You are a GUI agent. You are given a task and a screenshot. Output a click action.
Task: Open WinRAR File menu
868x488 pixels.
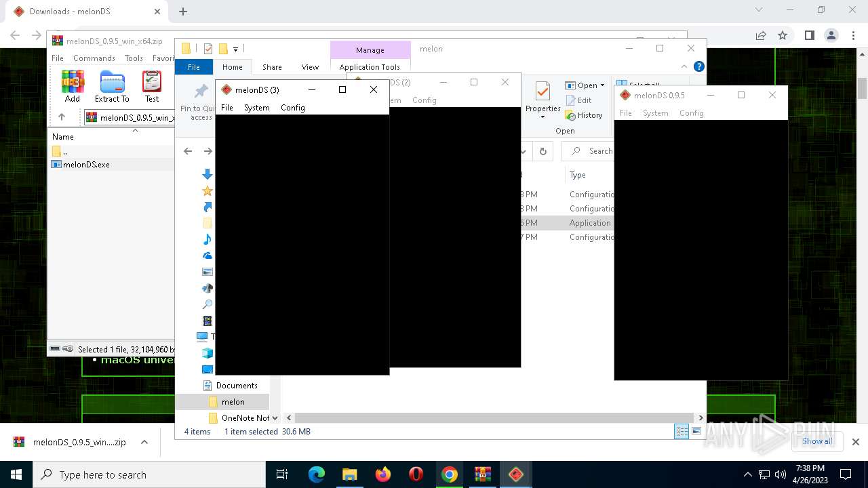point(58,58)
